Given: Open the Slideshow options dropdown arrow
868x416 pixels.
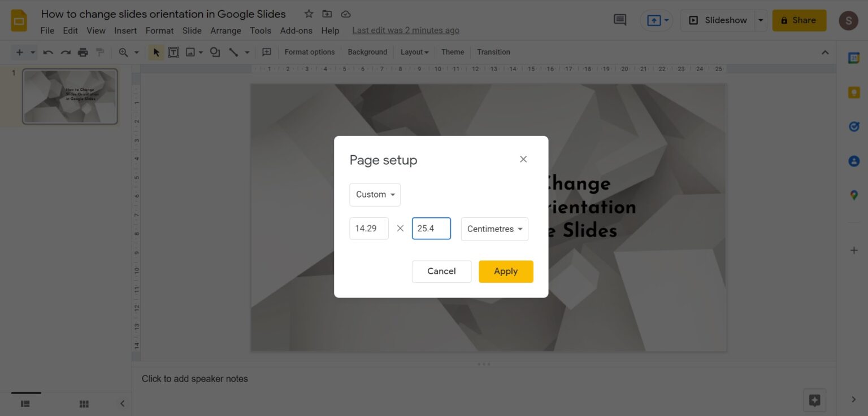Looking at the screenshot, I should click(x=761, y=20).
